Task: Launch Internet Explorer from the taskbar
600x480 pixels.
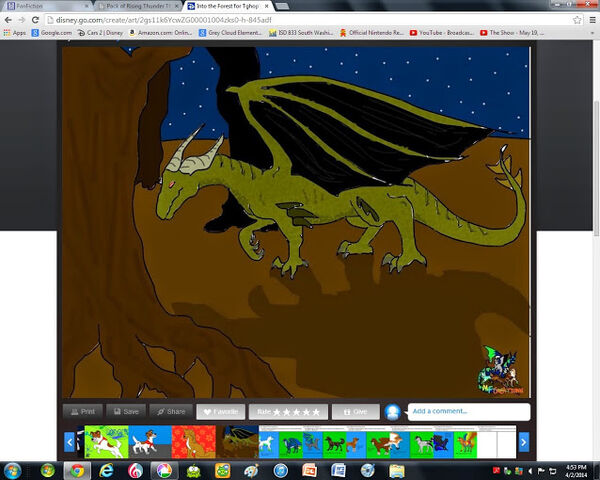Action: (x=106, y=470)
